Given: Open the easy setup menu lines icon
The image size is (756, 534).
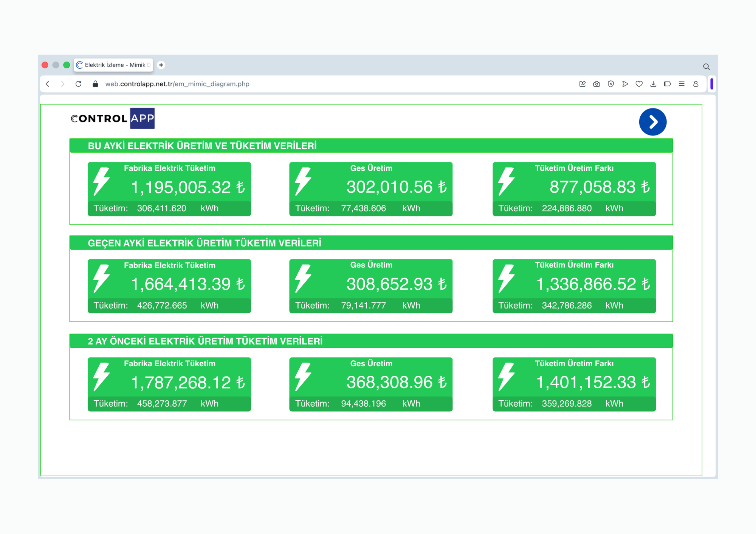Looking at the screenshot, I should click(x=682, y=84).
